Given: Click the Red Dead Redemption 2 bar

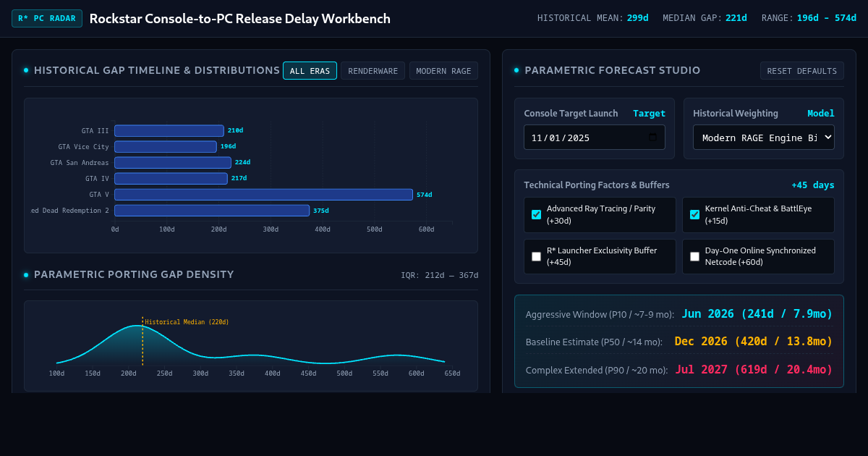Looking at the screenshot, I should pos(212,211).
